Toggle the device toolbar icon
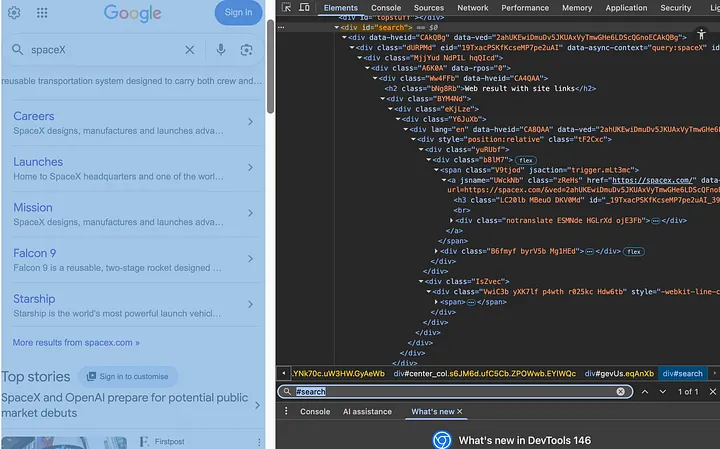This screenshot has height=449, width=720. 306,8
